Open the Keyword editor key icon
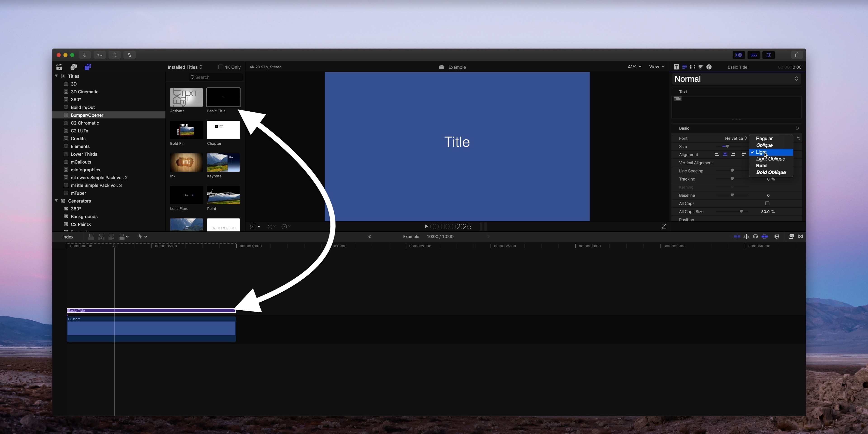 (99, 55)
